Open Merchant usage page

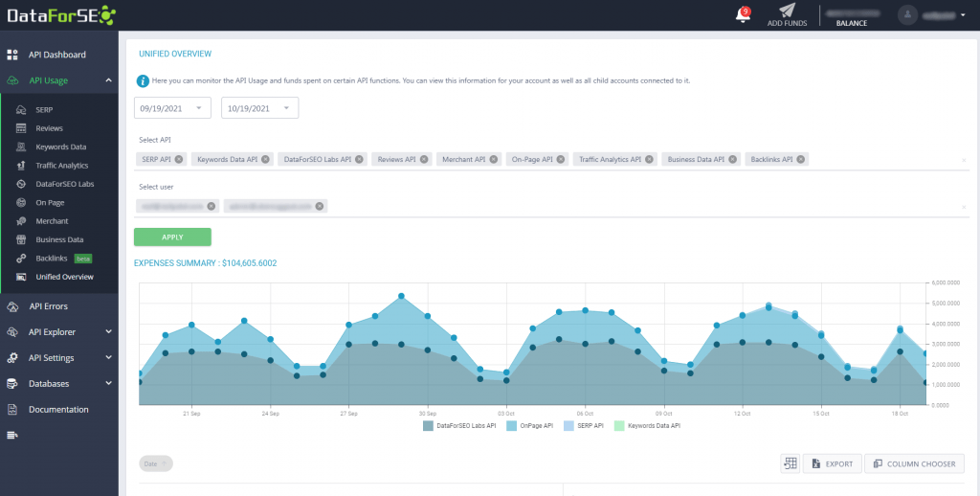52,221
